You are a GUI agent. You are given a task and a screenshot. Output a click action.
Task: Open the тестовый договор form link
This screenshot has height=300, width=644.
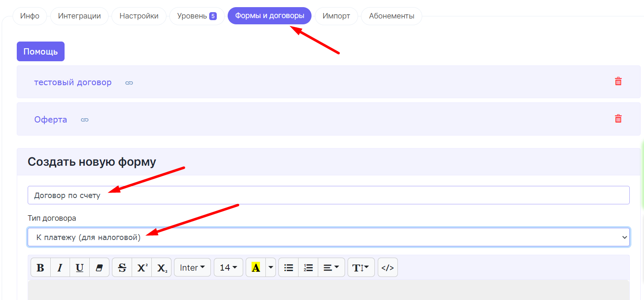click(73, 82)
